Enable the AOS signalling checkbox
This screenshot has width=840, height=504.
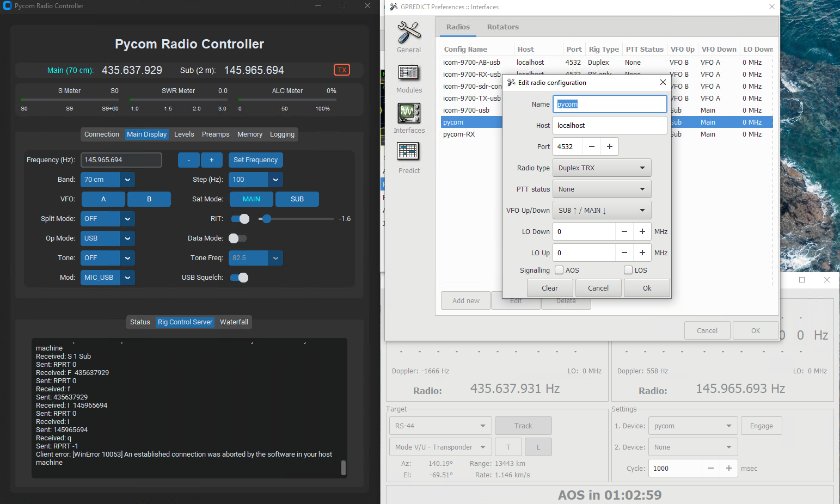coord(559,269)
